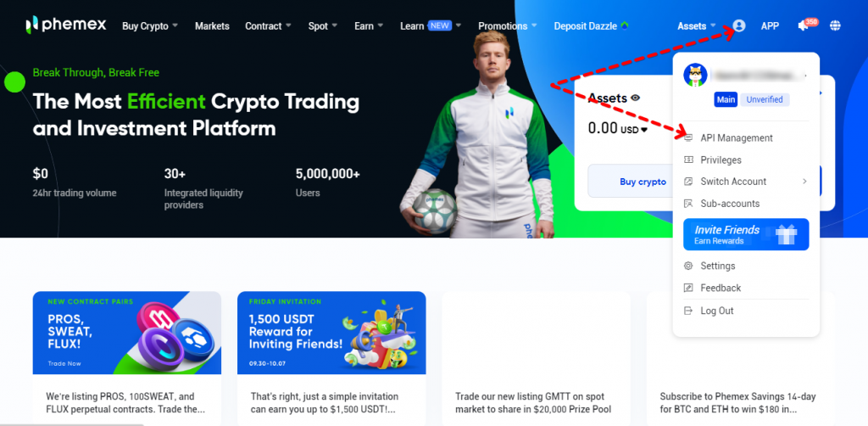Image resolution: width=868 pixels, height=426 pixels.
Task: Open the PROS, SWEAT, FLUX banner
Action: 127,333
